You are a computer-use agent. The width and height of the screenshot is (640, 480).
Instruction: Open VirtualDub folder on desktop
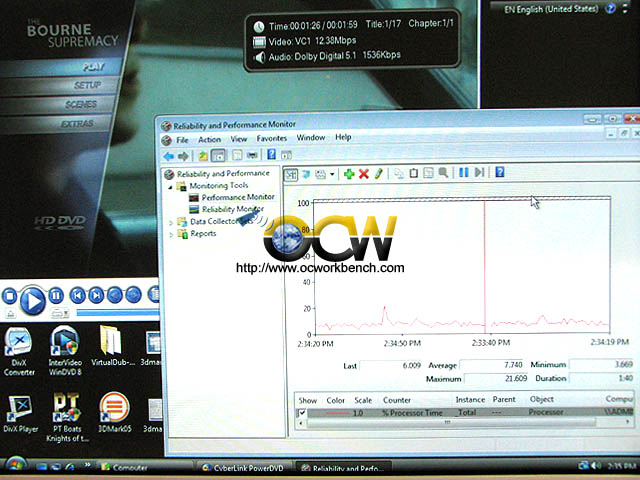[112, 346]
